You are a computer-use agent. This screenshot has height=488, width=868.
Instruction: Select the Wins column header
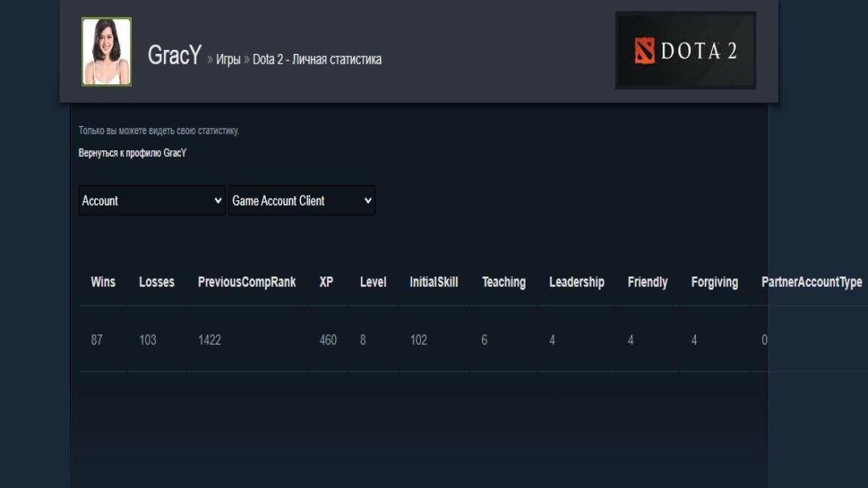pos(103,282)
